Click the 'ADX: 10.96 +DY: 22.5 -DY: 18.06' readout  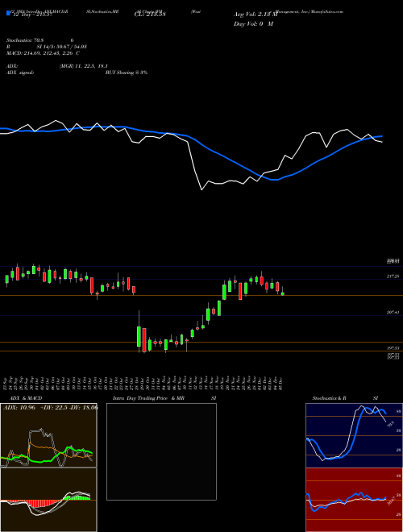[x=51, y=408]
